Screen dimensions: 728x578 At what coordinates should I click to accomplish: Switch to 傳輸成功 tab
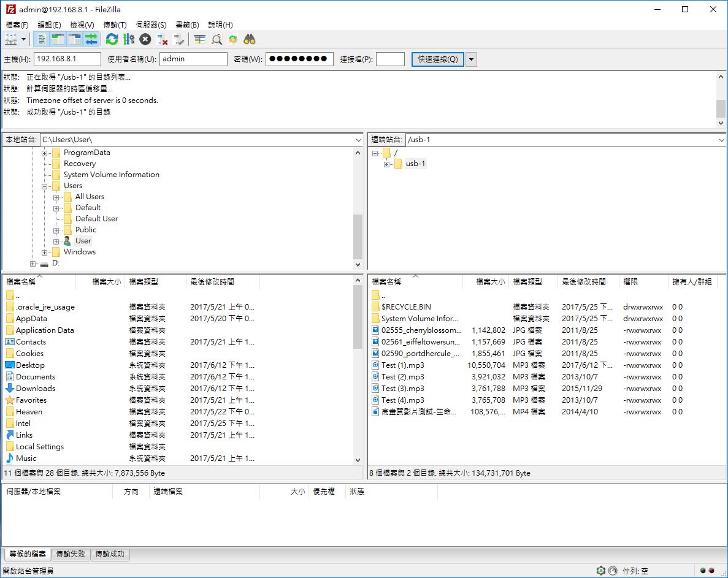coord(110,554)
